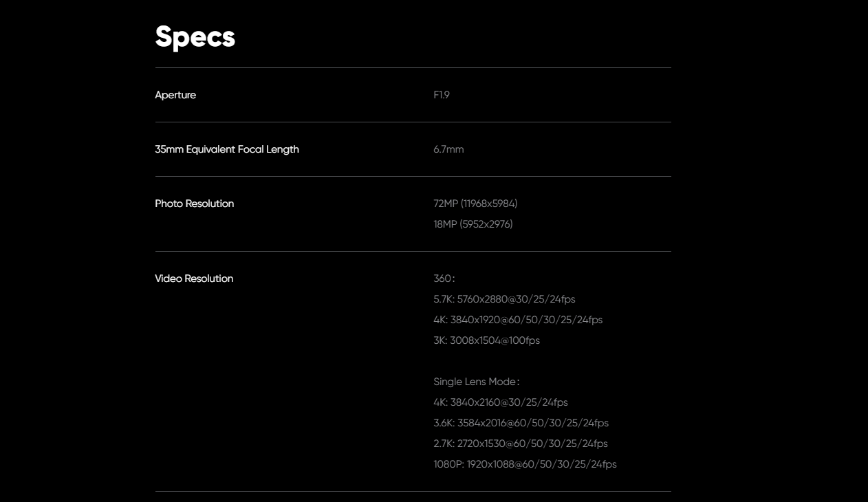The height and width of the screenshot is (502, 868).
Task: Click the 18MP (5952x2976) text
Action: 473,224
